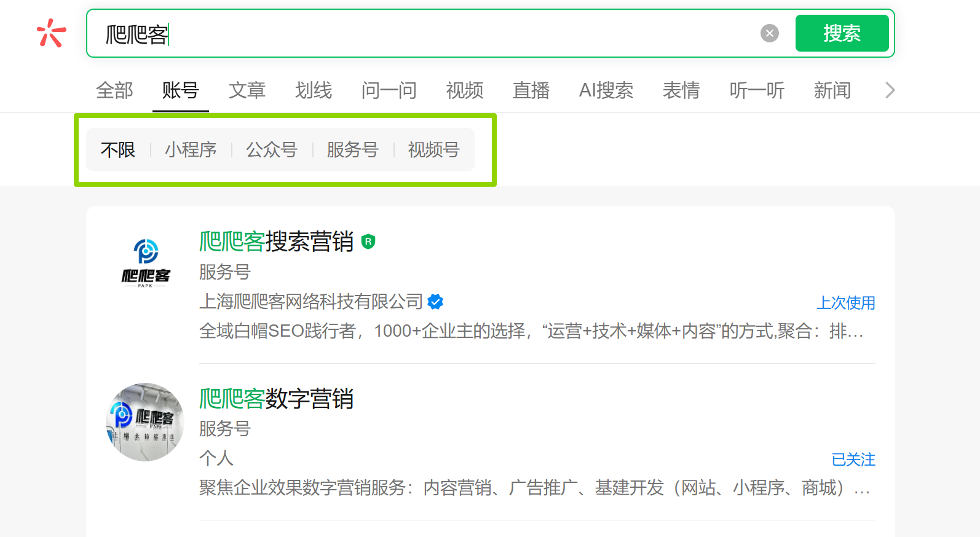980x537 pixels.
Task: Click the description starting 全域白帽SEO践行者
Action: pos(531,331)
